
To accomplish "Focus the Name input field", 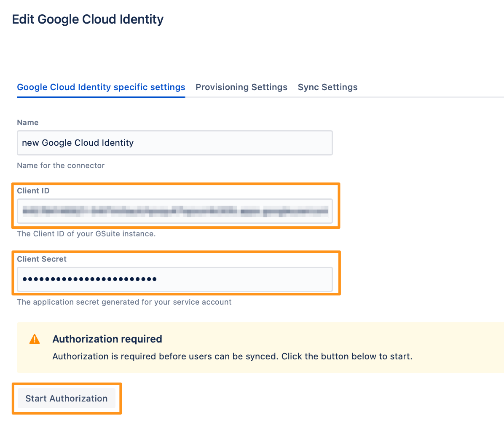I will (175, 143).
